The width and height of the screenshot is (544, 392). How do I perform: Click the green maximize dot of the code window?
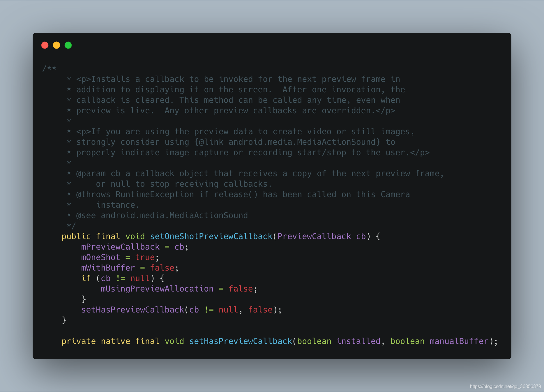pyautogui.click(x=68, y=45)
